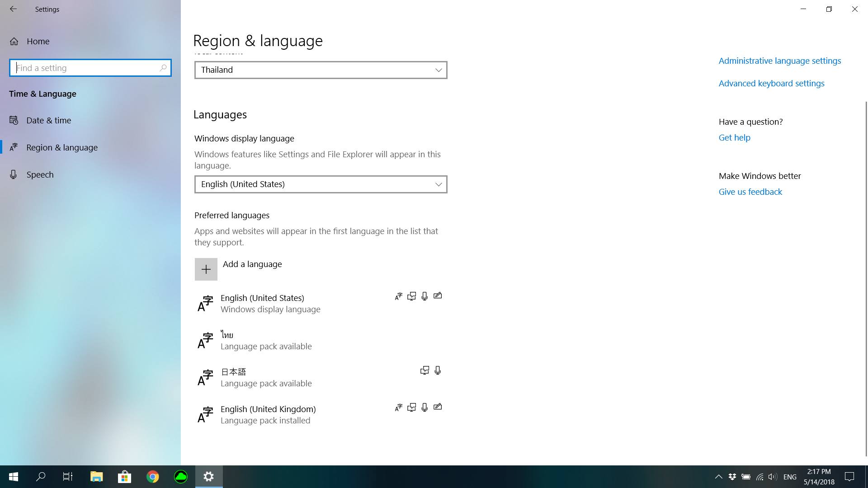Switch to the Date & time section
The image size is (868, 488).
pos(48,120)
